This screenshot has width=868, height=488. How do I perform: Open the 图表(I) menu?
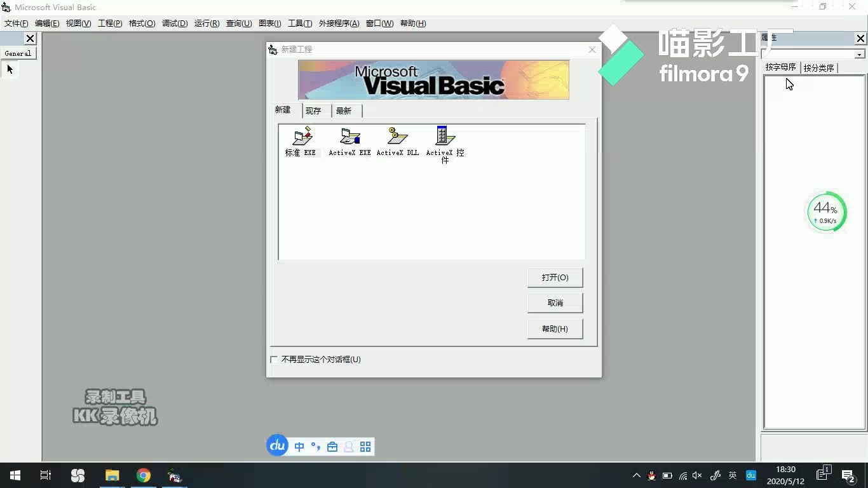tap(269, 24)
